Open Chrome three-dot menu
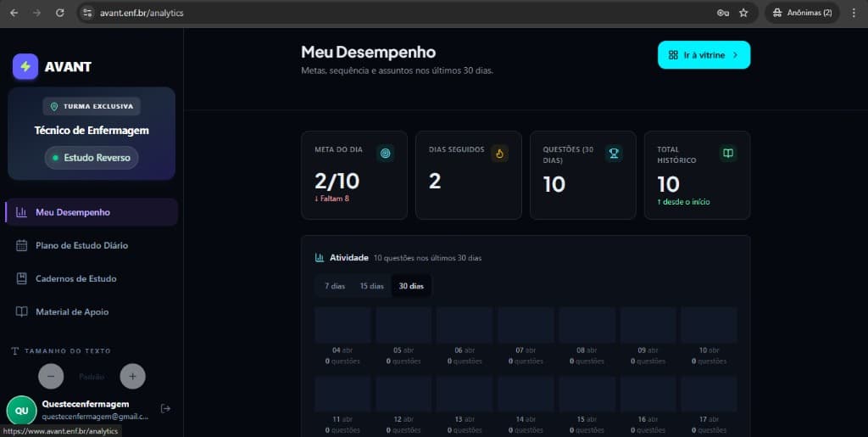The width and height of the screenshot is (868, 437). point(854,13)
